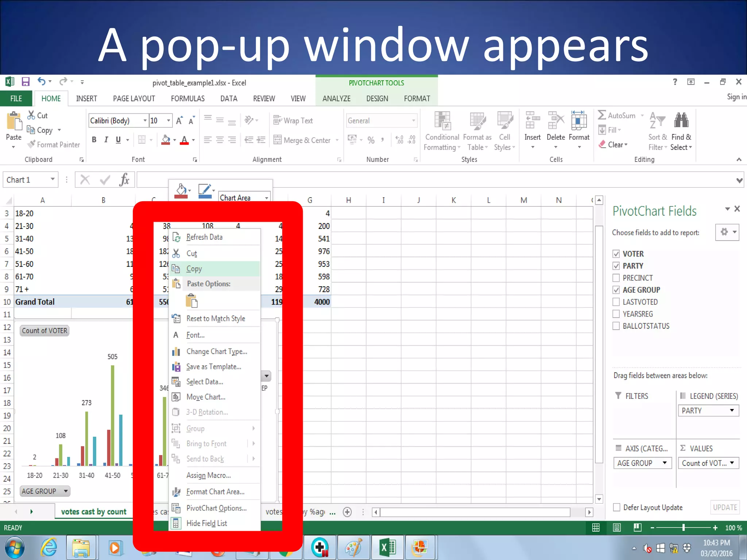747x560 pixels.
Task: Check the LASTVOTED field checkbox
Action: (x=616, y=302)
